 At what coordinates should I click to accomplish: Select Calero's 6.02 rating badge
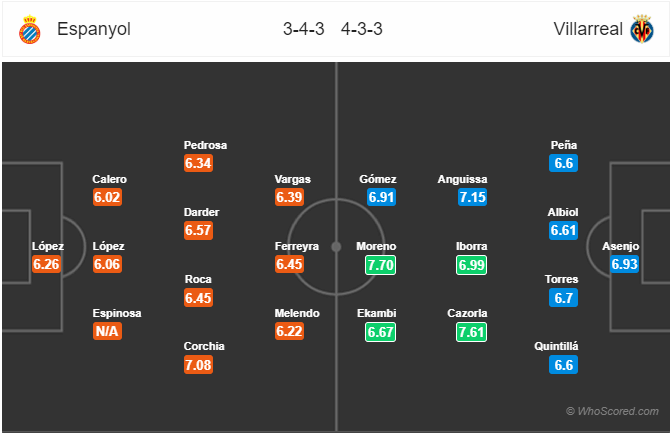[x=107, y=197]
